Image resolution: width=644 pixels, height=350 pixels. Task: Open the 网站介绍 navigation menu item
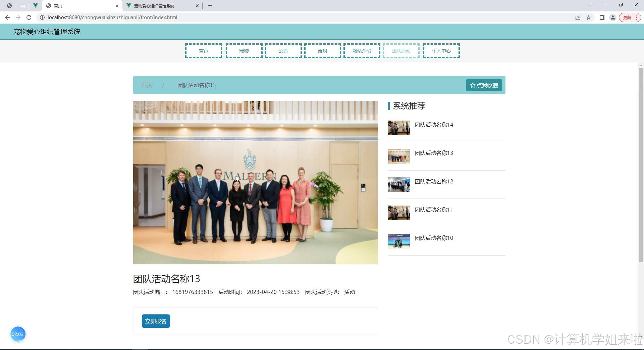pos(362,51)
